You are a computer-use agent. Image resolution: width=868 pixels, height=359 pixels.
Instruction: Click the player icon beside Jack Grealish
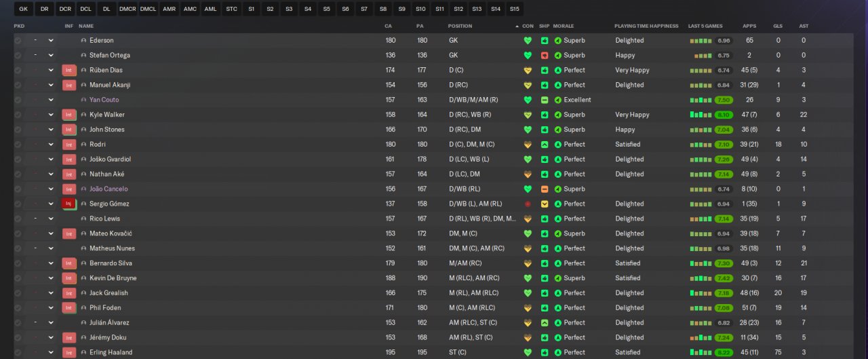pos(83,293)
